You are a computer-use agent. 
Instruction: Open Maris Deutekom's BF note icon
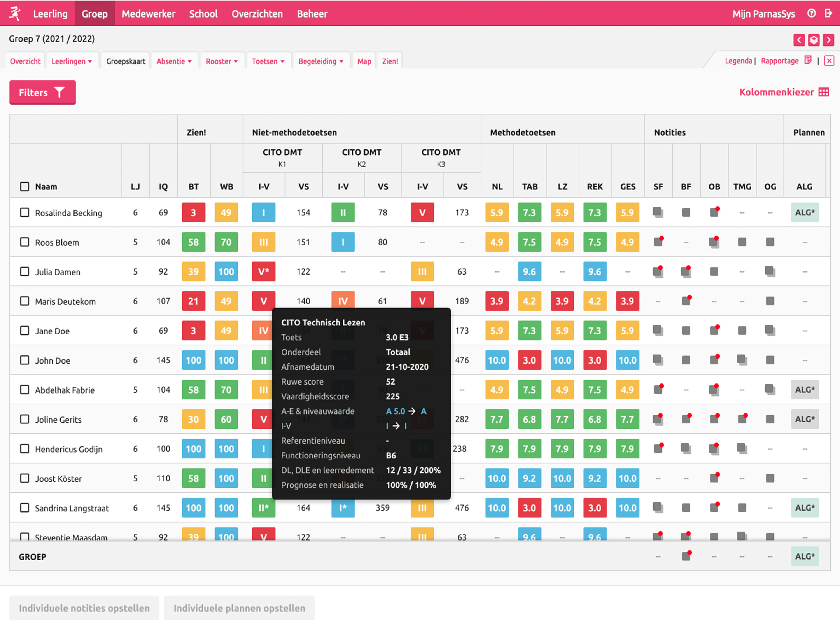pos(686,300)
